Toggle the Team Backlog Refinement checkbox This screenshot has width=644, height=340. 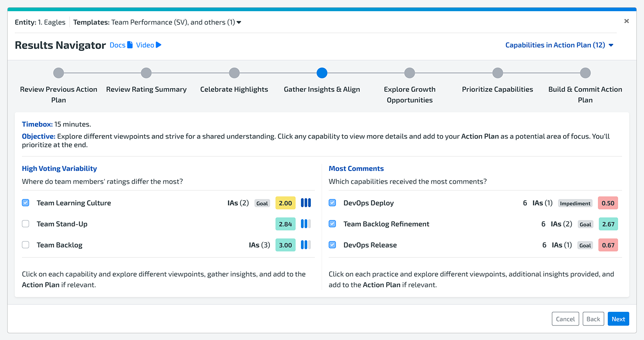(332, 224)
